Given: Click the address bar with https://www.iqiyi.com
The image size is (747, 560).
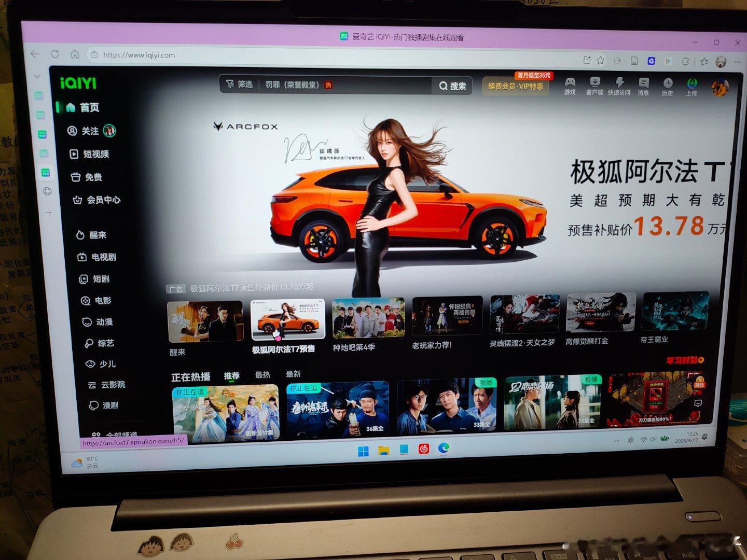Looking at the screenshot, I should (332, 57).
